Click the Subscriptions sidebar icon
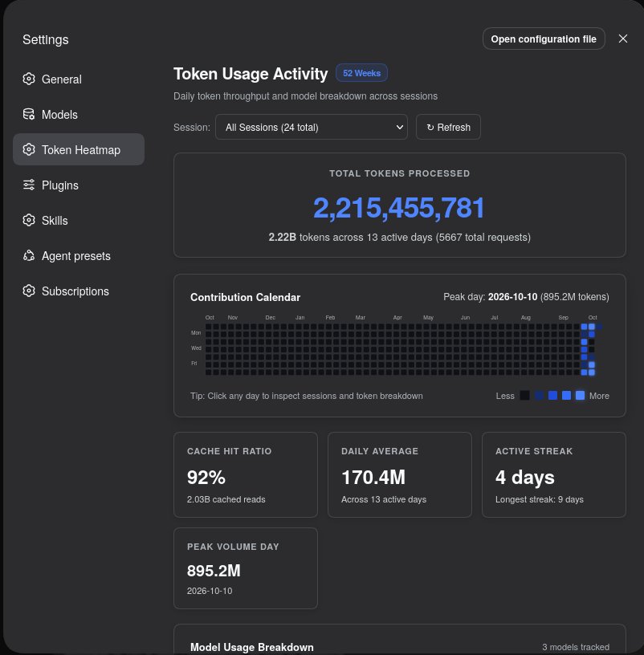 coord(29,291)
